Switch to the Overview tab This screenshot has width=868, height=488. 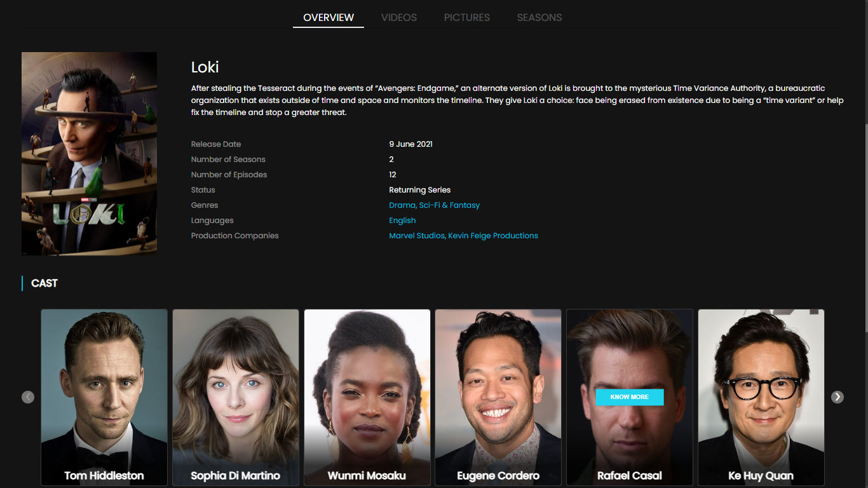coord(329,18)
